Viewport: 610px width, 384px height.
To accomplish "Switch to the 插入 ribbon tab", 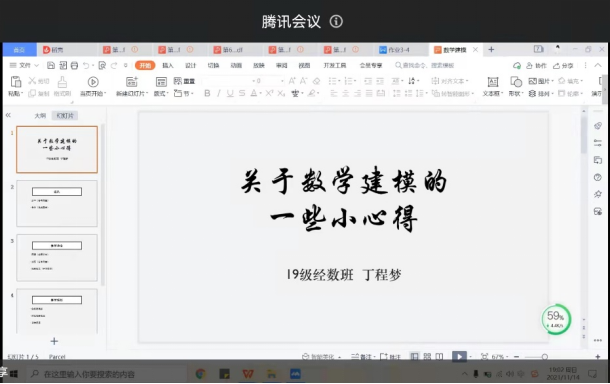I will (x=168, y=65).
